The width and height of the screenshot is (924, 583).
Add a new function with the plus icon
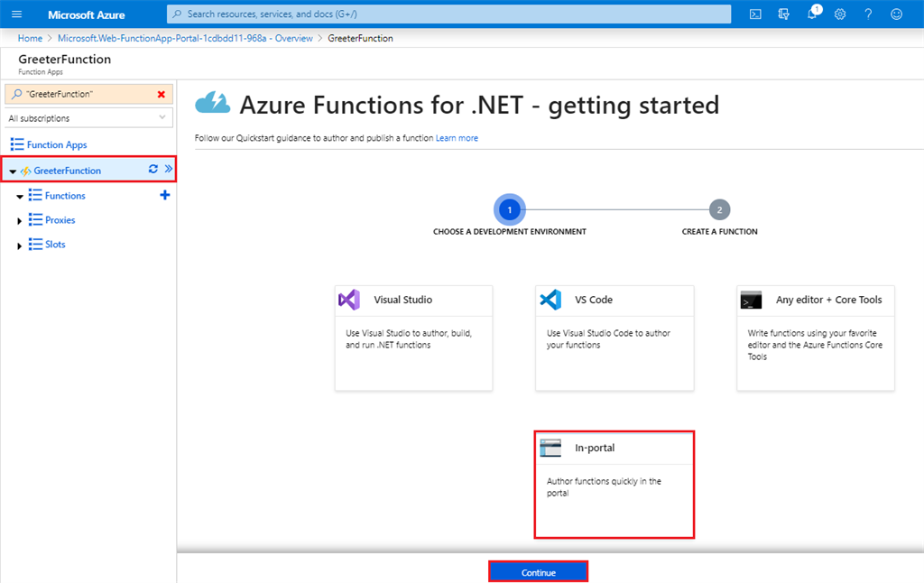[164, 195]
